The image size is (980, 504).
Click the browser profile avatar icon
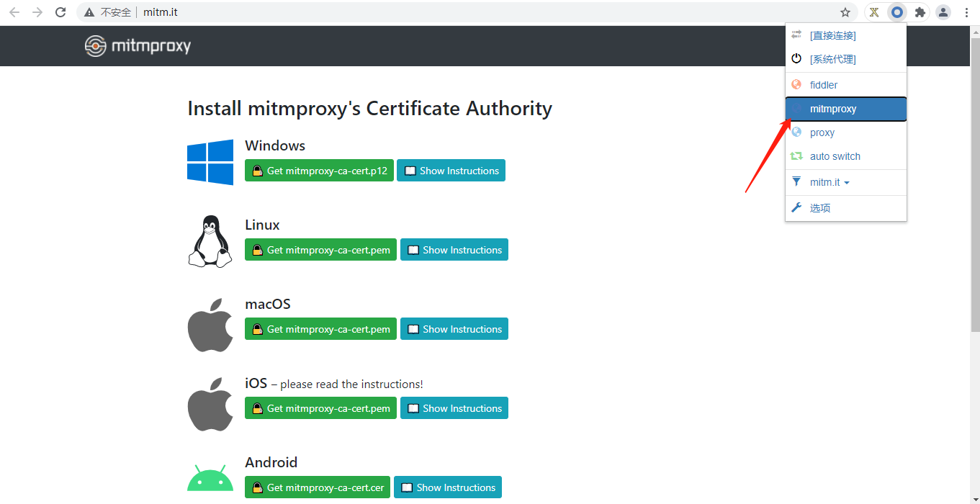click(943, 12)
